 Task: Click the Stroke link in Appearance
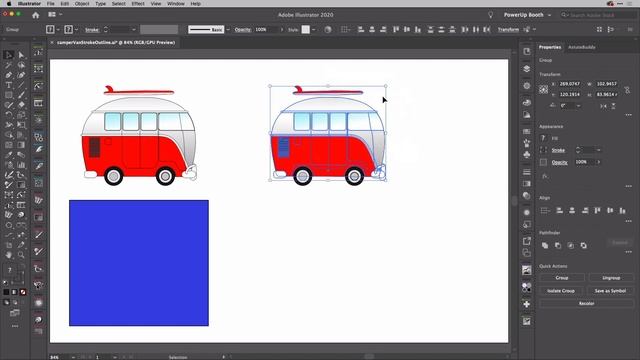click(x=558, y=150)
